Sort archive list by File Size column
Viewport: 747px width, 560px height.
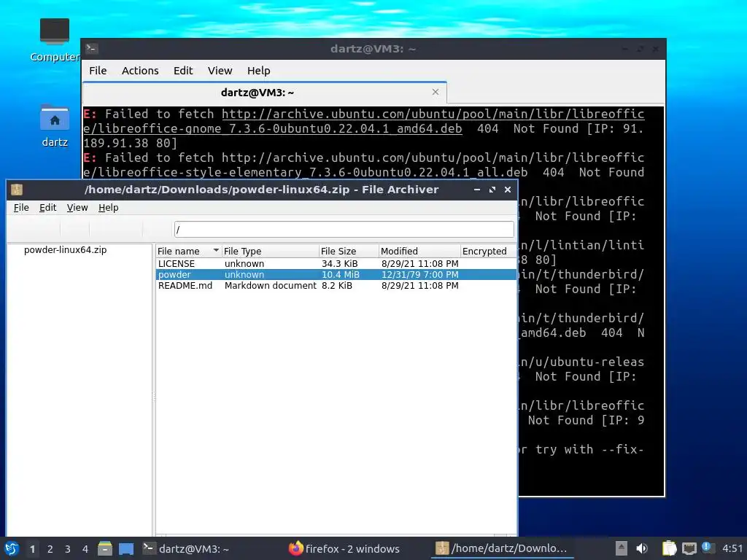point(349,251)
